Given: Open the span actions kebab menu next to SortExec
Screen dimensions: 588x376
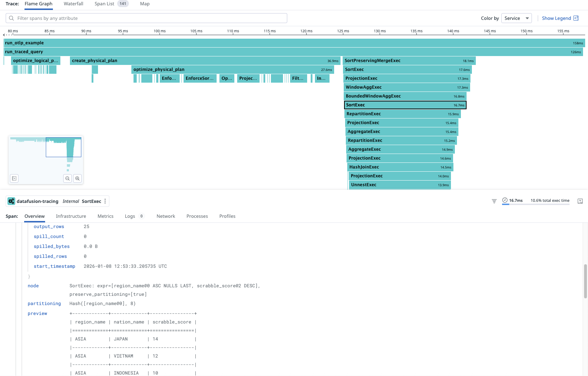Looking at the screenshot, I should point(105,201).
